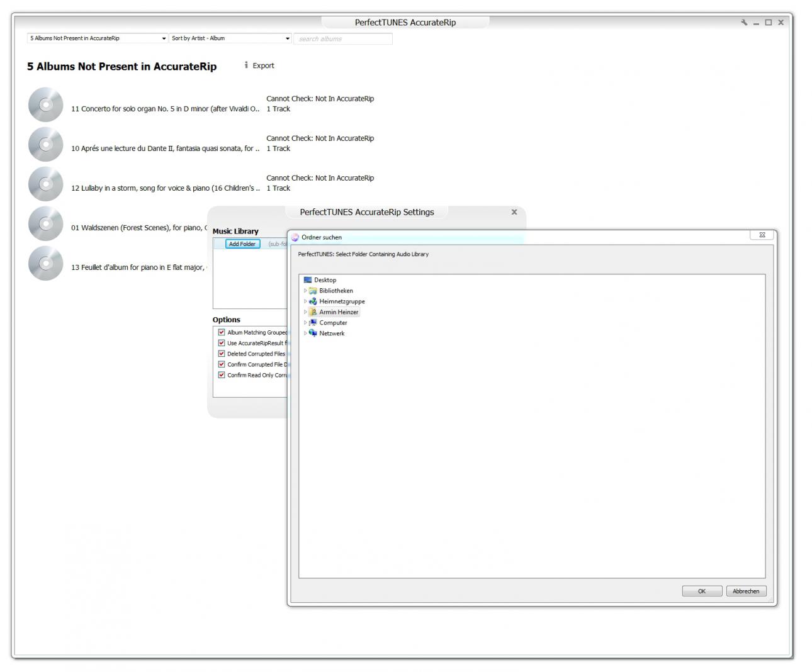Open settings via the wrench icon
This screenshot has width=812, height=672.
744,23
